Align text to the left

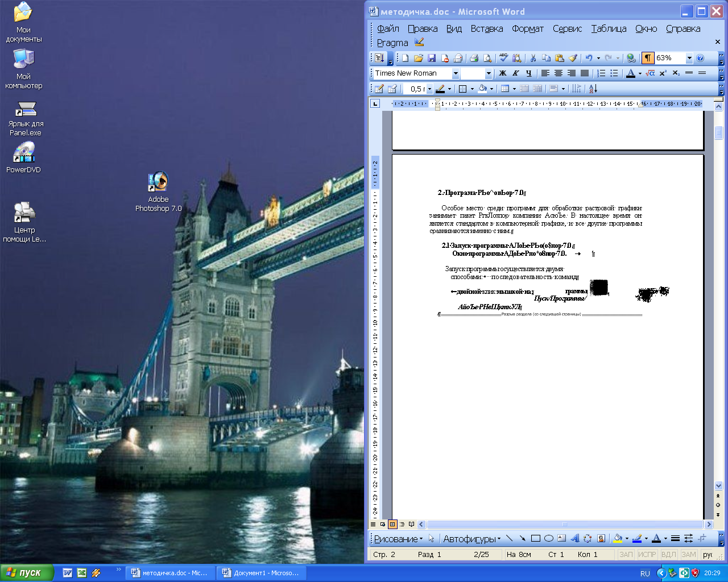[545, 73]
